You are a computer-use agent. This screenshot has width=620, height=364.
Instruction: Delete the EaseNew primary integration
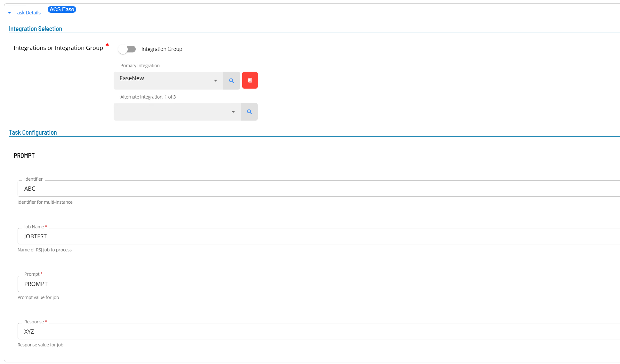[250, 80]
